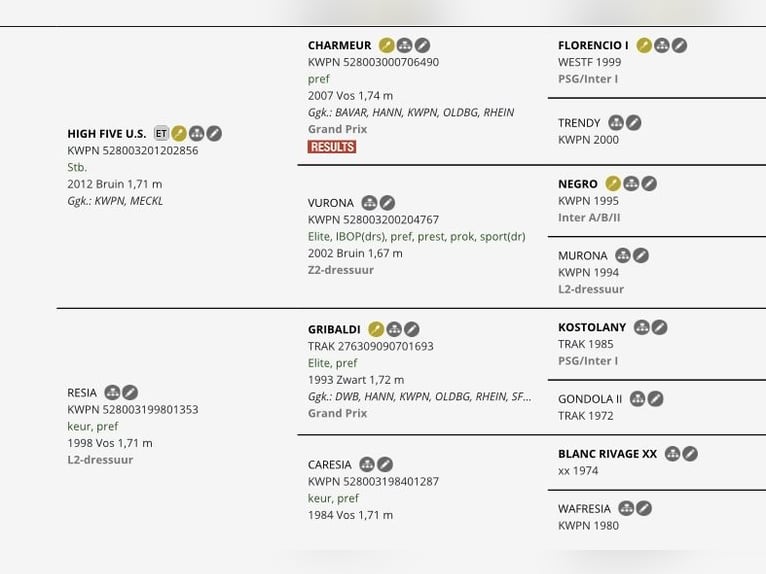Click edit pencil icon beside HIGH FIVE U.S.
This screenshot has width=766, height=574.
[214, 133]
